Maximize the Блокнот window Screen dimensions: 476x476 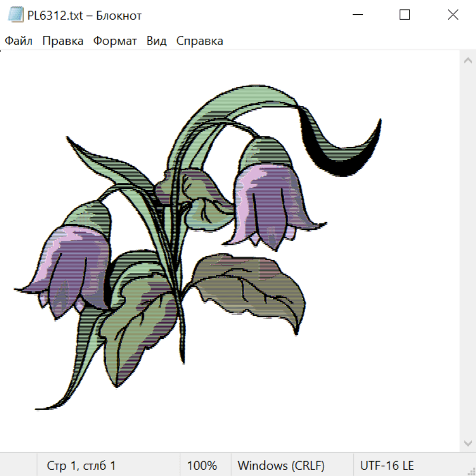(x=405, y=15)
